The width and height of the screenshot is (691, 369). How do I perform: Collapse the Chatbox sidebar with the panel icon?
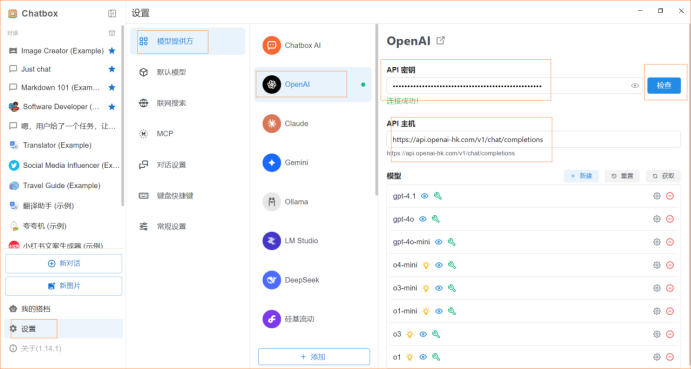tap(112, 14)
